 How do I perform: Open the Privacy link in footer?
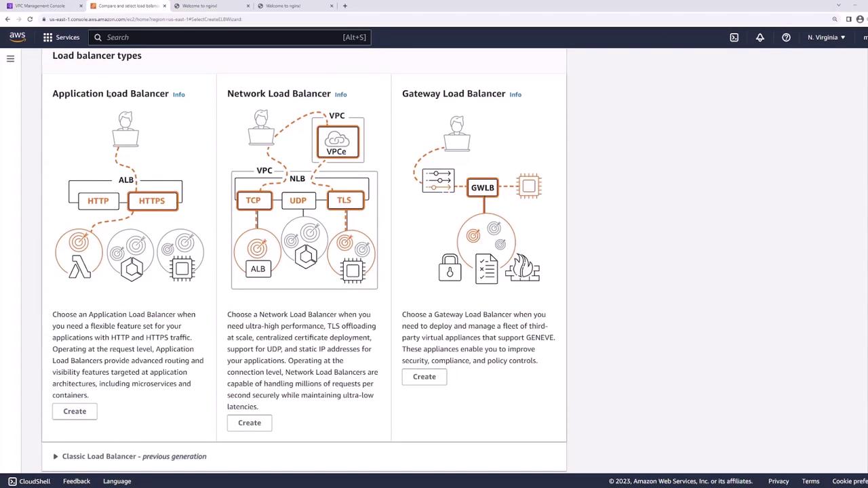tap(778, 481)
